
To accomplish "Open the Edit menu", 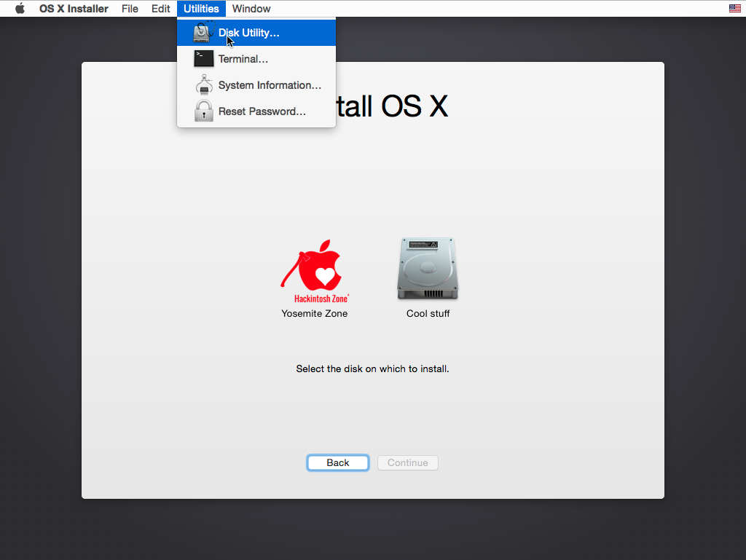I will (160, 9).
